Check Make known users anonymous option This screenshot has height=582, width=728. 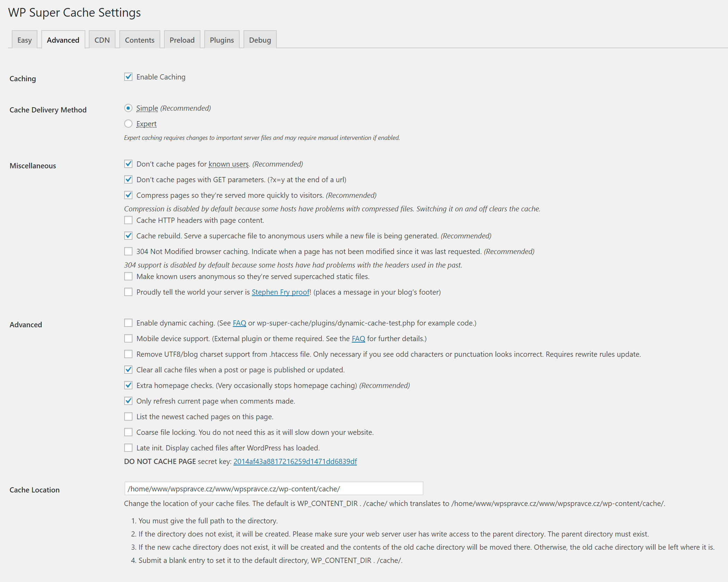point(128,276)
